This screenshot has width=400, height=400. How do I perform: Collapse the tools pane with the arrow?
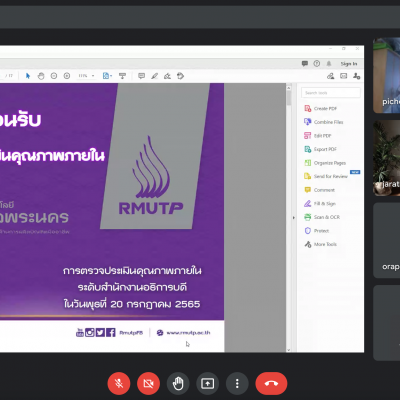click(294, 218)
